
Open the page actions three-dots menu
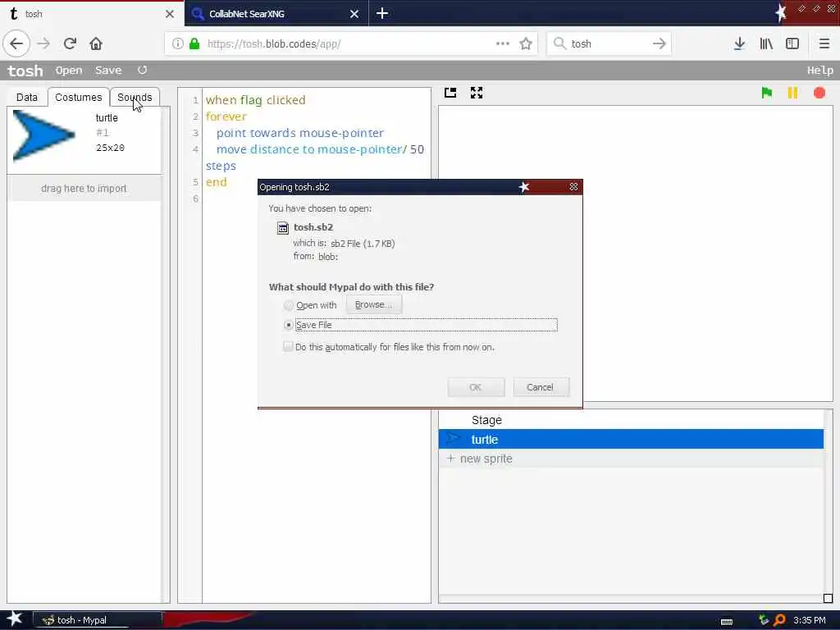[503, 43]
